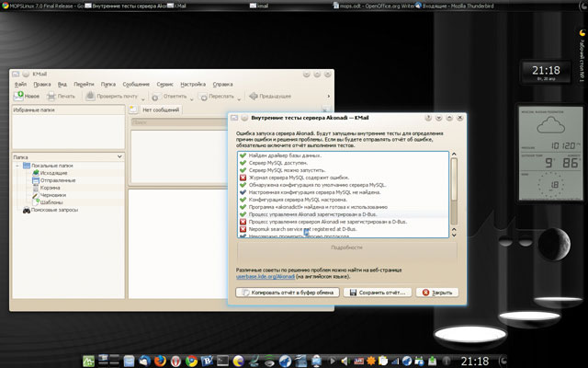
Task: Open the userbase.kde.org/Akonadi link
Action: (x=266, y=276)
